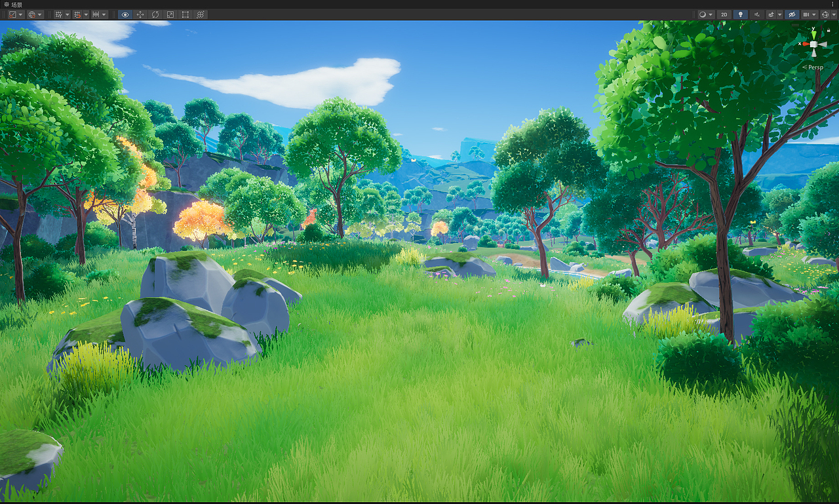Toggle hidden objects scene visibility
This screenshot has width=839, height=504.
click(x=792, y=14)
